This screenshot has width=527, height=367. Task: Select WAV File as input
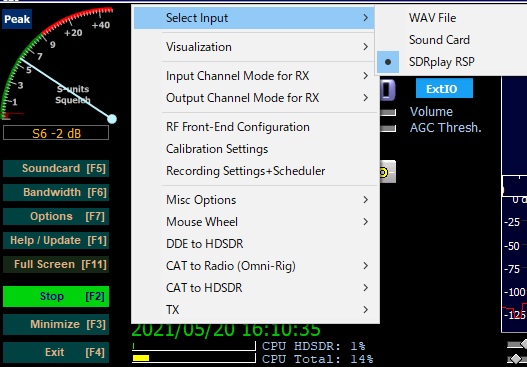pyautogui.click(x=452, y=18)
